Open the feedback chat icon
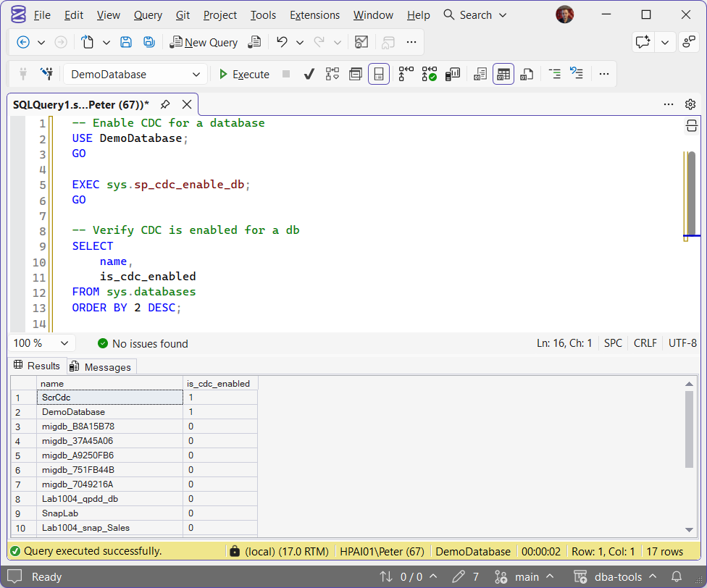The width and height of the screenshot is (707, 588). (643, 42)
